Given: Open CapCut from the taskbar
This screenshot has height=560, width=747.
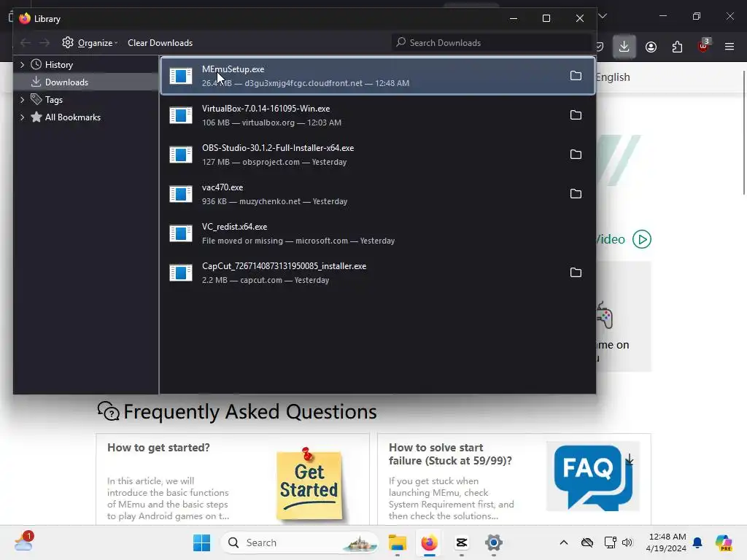Looking at the screenshot, I should [462, 542].
